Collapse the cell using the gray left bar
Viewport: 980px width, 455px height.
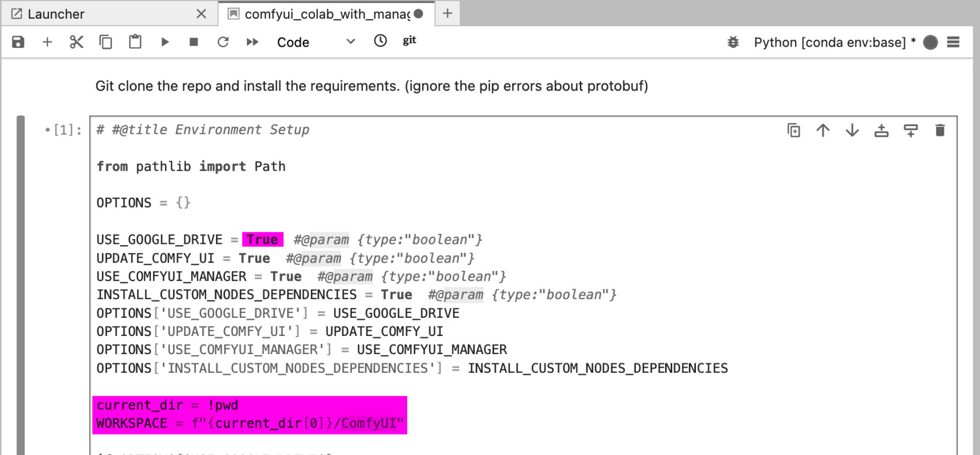21,285
